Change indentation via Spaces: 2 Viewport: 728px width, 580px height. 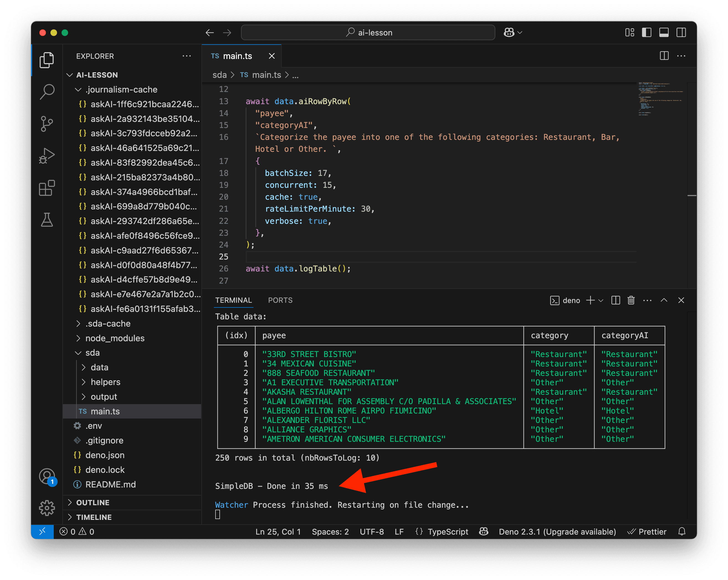(x=330, y=532)
